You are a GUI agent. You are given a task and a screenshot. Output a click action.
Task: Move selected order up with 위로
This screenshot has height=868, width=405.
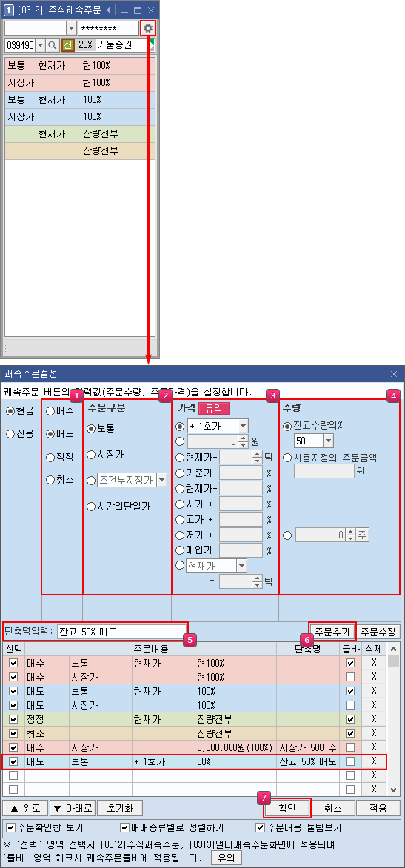(x=25, y=808)
